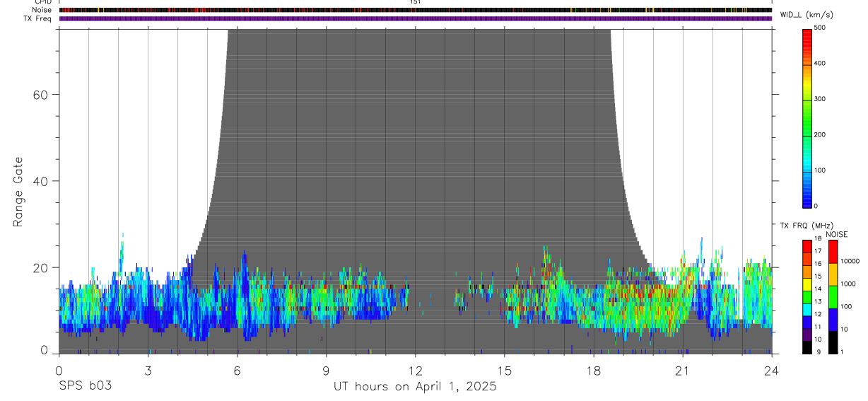Image resolution: width=868 pixels, height=401 pixels.
Task: Pick the black bottom swatch in the TX FRQ legend
Action: pyautogui.click(x=807, y=346)
